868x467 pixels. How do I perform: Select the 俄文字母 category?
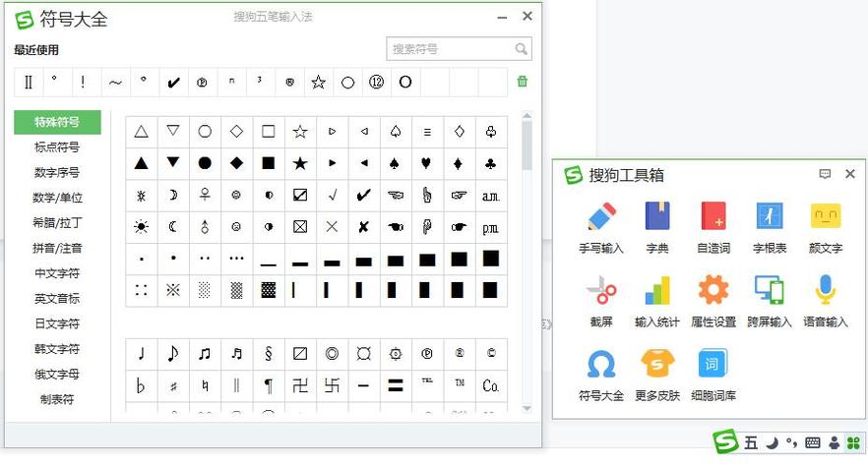pyautogui.click(x=57, y=374)
